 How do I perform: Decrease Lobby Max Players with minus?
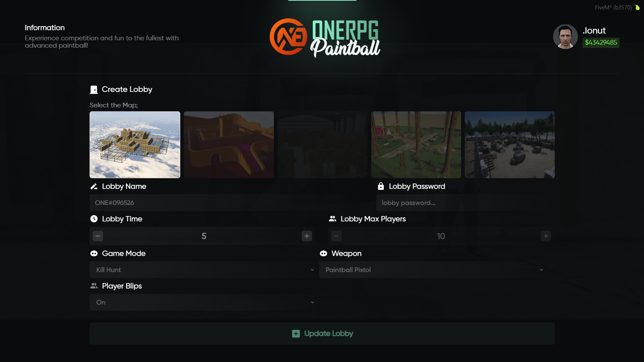tap(336, 236)
